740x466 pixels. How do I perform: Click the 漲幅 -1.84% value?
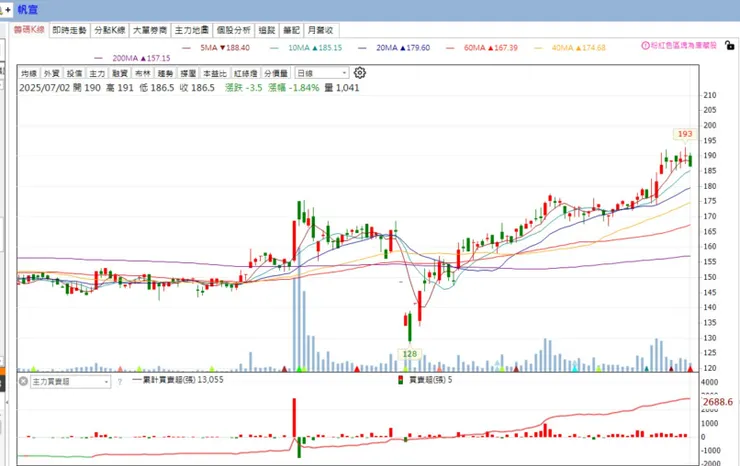tap(294, 88)
